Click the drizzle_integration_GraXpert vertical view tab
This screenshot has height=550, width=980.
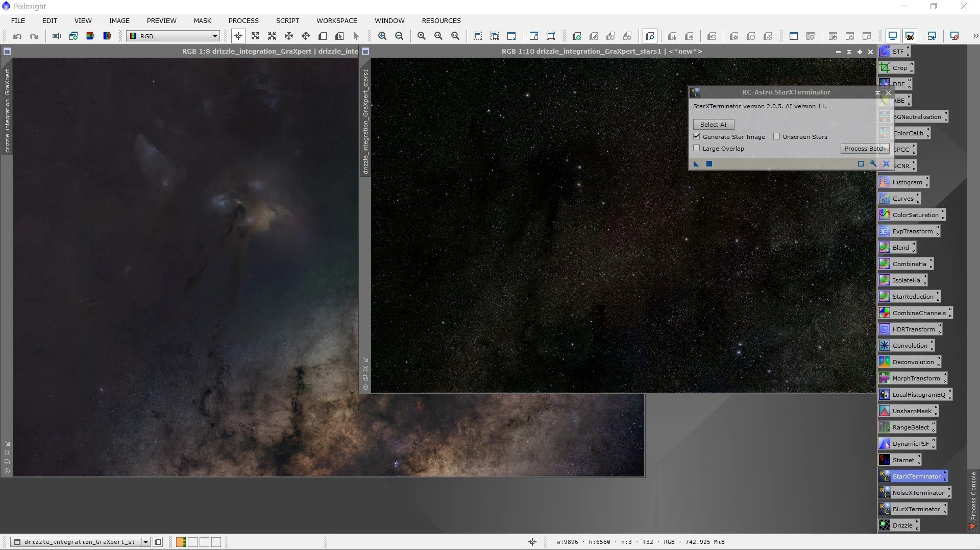[x=7, y=111]
